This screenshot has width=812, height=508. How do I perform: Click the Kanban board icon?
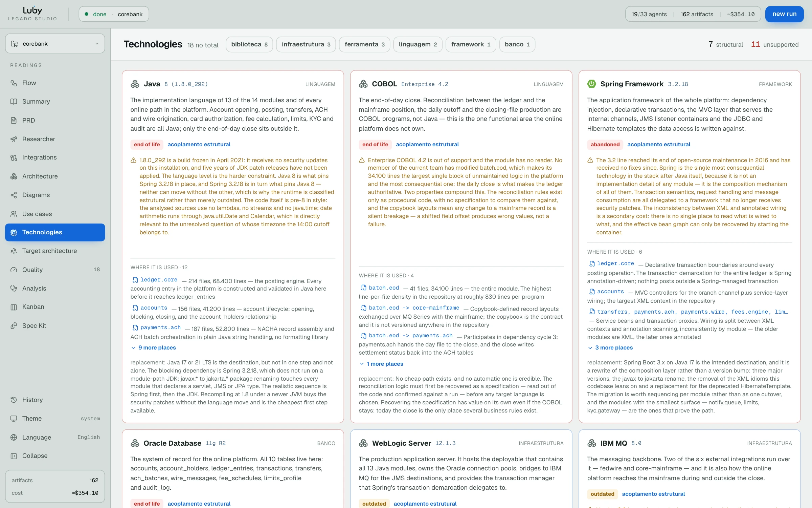tap(14, 307)
